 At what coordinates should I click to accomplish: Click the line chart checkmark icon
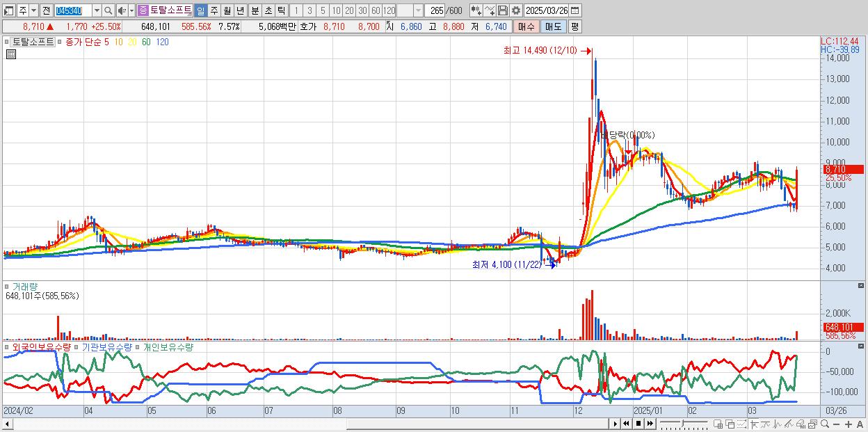click(x=489, y=10)
